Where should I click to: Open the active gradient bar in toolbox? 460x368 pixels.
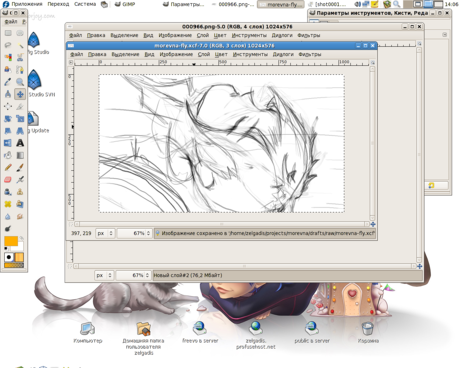tap(14, 265)
